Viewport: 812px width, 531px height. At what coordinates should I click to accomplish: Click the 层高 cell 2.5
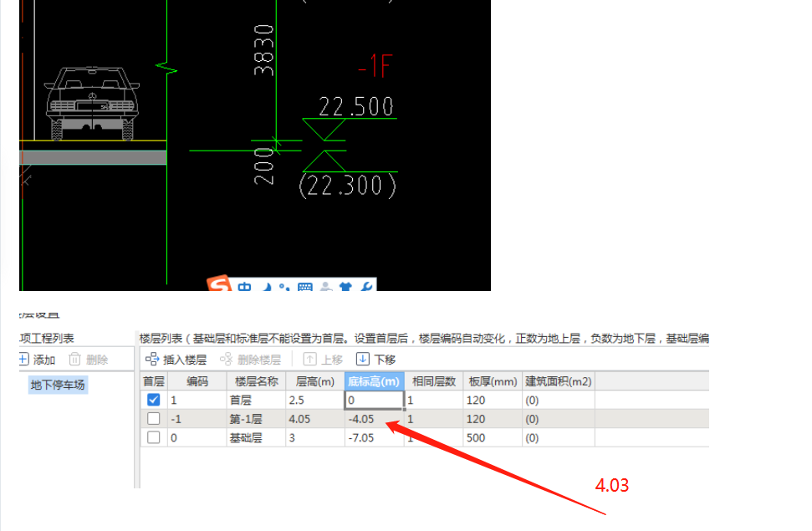pyautogui.click(x=315, y=400)
